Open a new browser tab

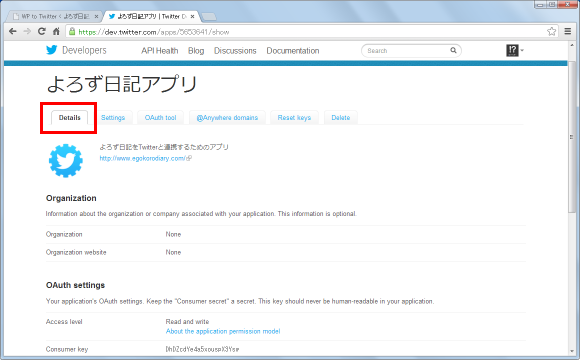(209, 17)
